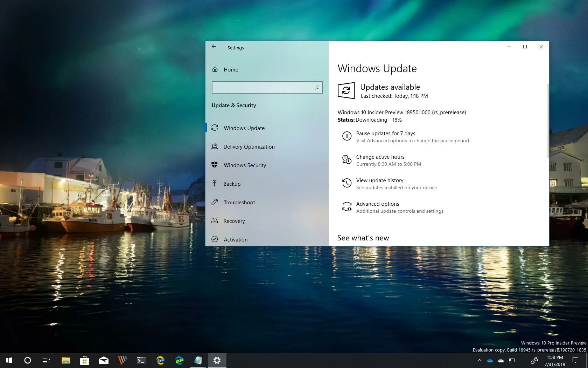
Task: Launch Edge Canary from the taskbar
Action: pyautogui.click(x=160, y=360)
